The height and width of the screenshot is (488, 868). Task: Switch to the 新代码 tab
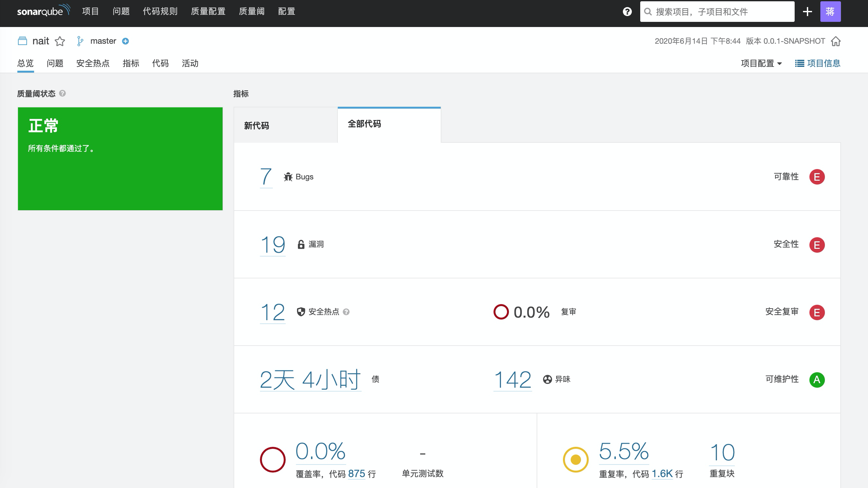[256, 125]
